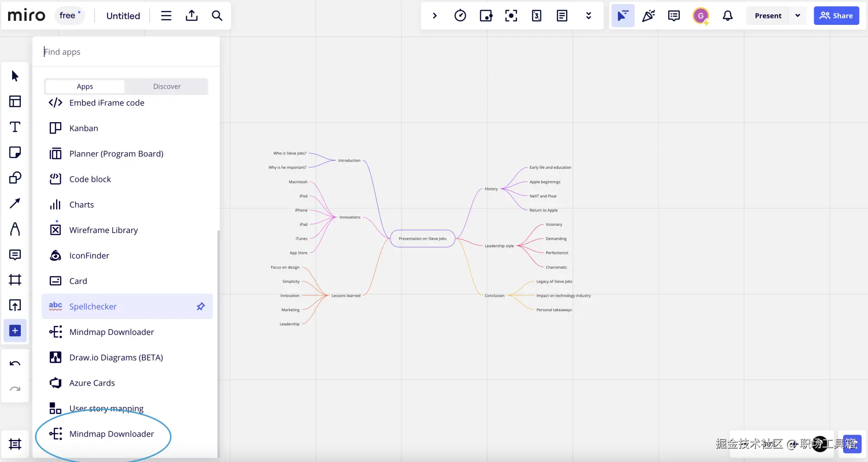Open the Spellchecker app
The width and height of the screenshot is (868, 462).
pyautogui.click(x=127, y=306)
